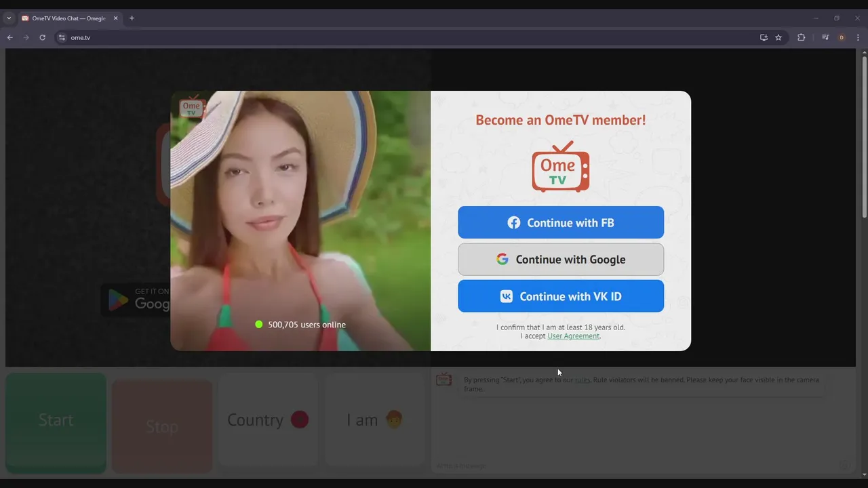View site information icon in address bar
The width and height of the screenshot is (868, 488).
62,37
